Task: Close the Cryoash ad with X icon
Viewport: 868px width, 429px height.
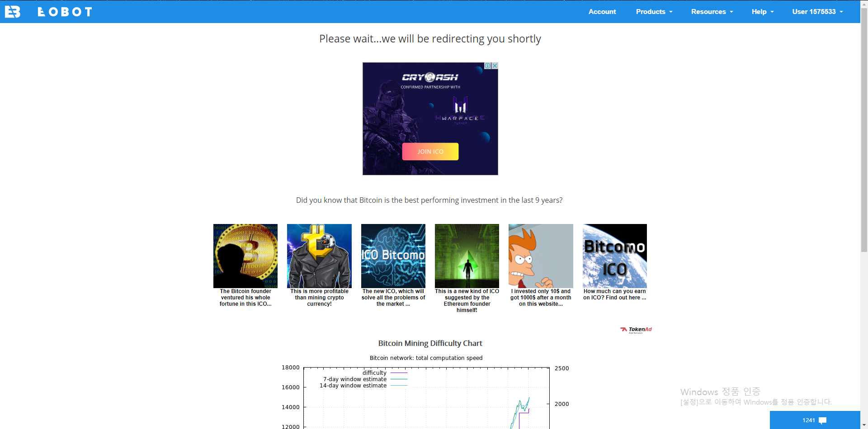Action: pos(495,66)
